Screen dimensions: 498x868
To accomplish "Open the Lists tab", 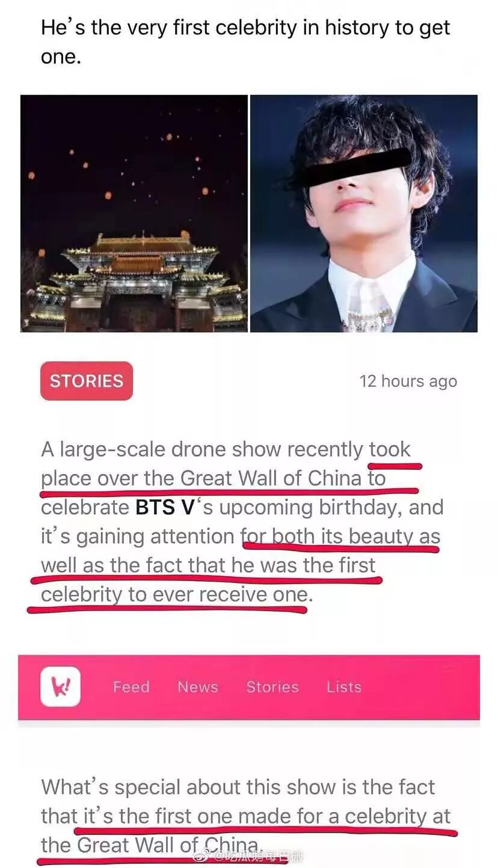I will (x=344, y=687).
